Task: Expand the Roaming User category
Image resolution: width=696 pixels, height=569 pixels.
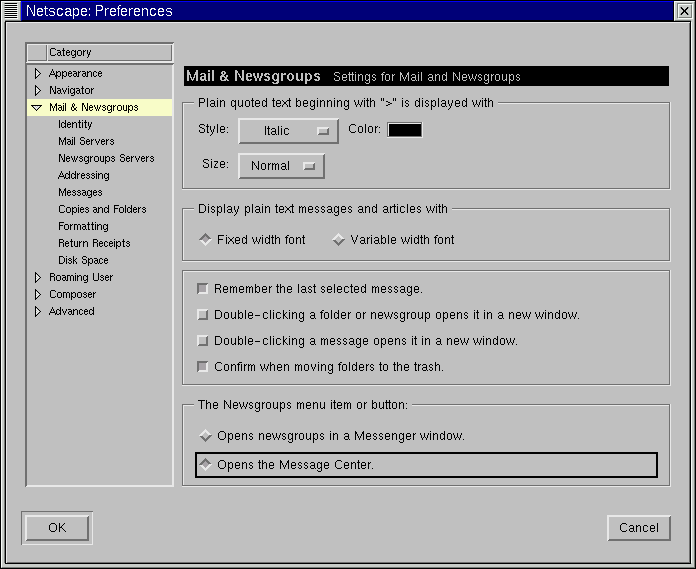Action: click(38, 278)
